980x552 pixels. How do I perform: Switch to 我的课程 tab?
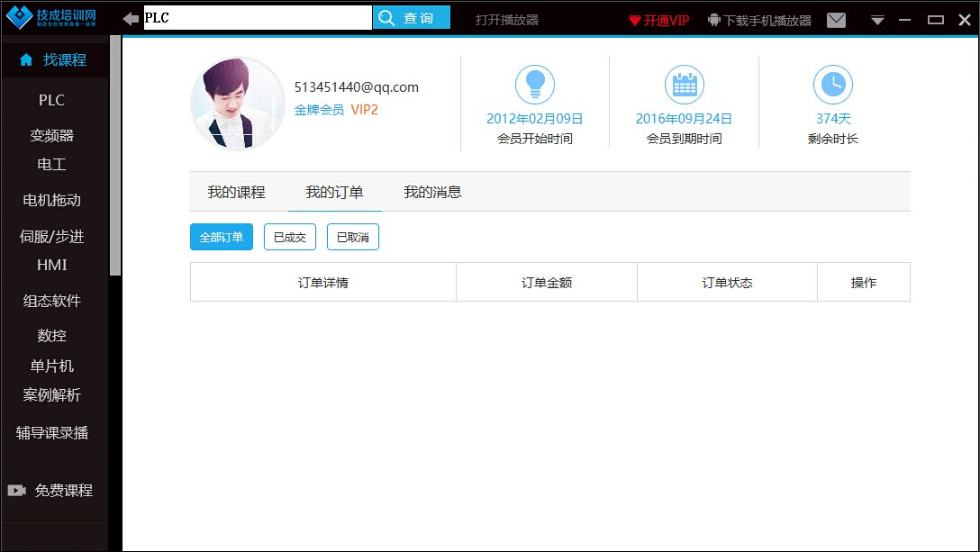pos(236,193)
